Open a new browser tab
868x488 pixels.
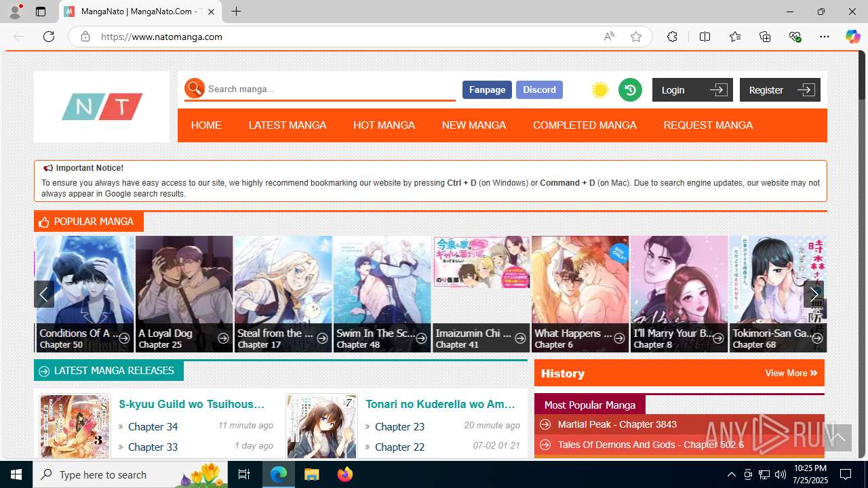(x=236, y=12)
